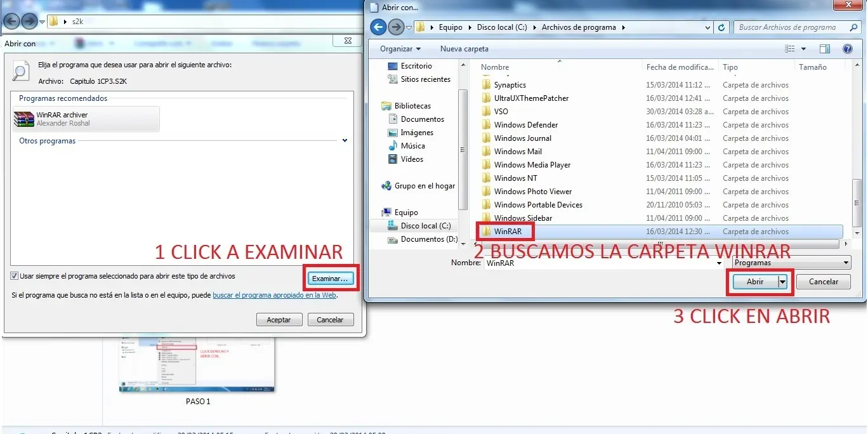This screenshot has width=868, height=434.
Task: Expand the Otros programas section
Action: pos(345,141)
